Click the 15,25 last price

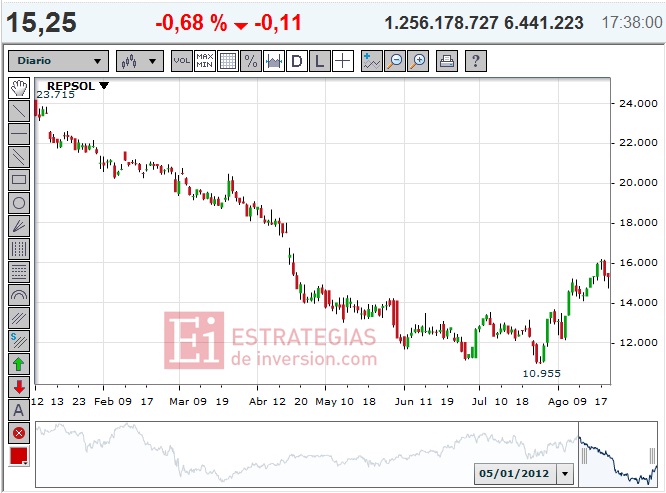[41, 22]
